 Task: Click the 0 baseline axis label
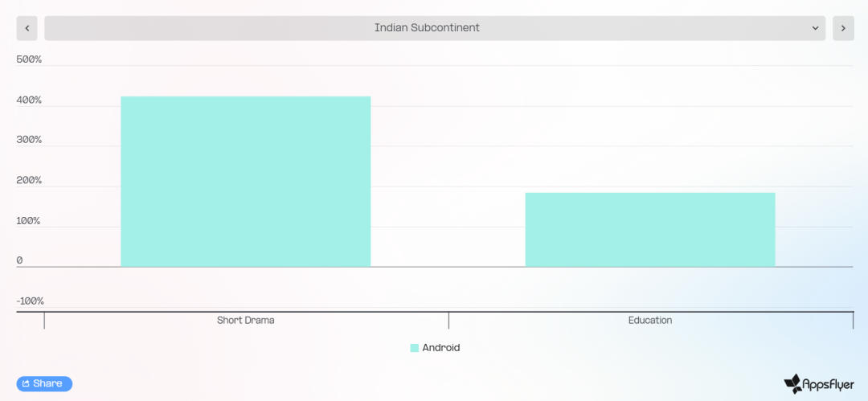20,260
